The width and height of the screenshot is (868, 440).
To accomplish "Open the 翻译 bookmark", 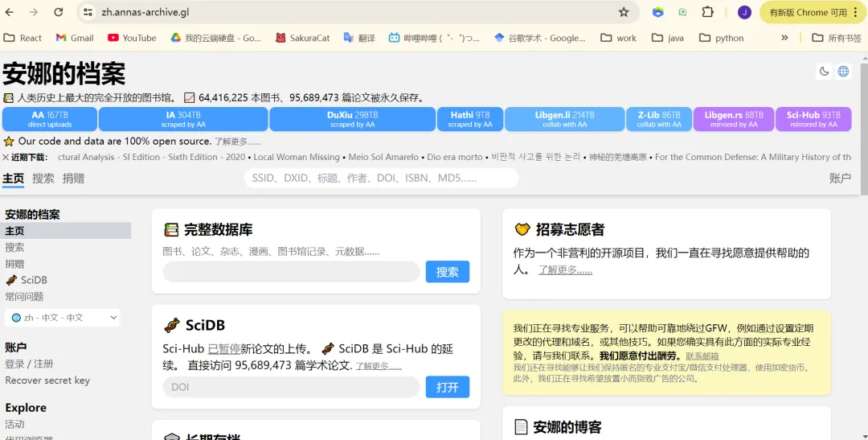I will tap(359, 38).
